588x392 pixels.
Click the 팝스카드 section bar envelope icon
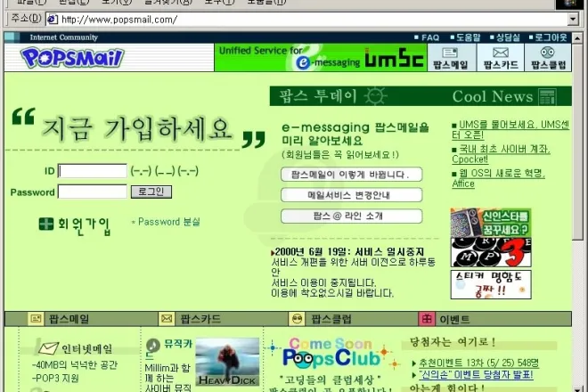point(167,319)
